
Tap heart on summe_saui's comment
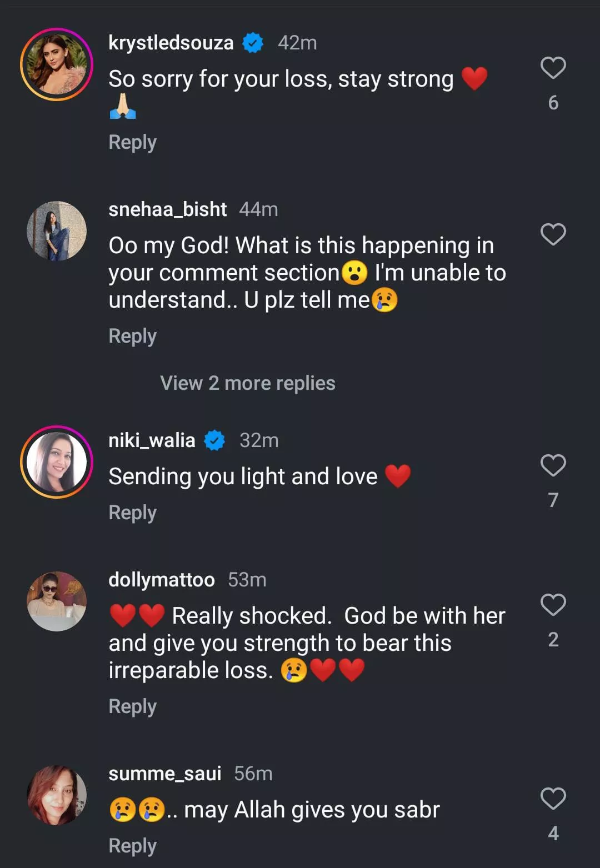[x=553, y=799]
